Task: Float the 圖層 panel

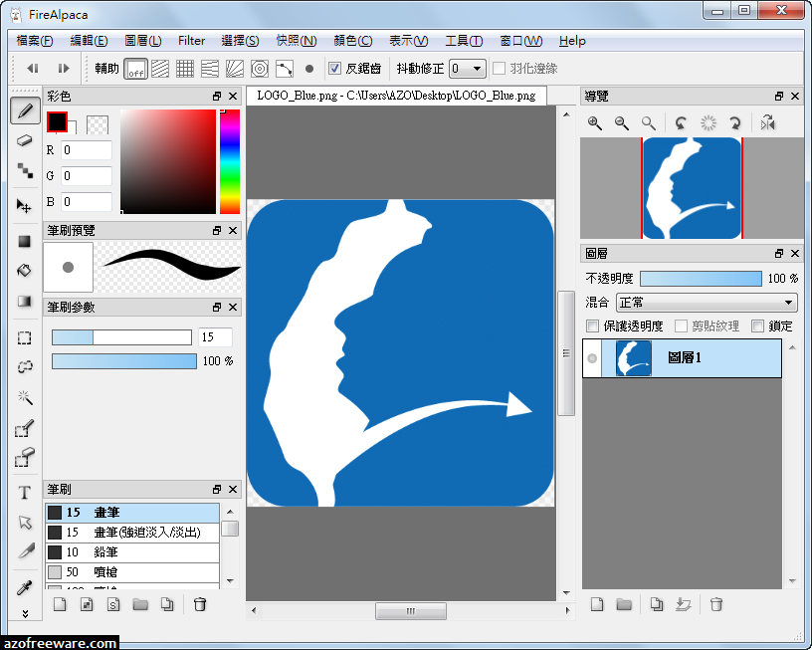Action: [779, 253]
